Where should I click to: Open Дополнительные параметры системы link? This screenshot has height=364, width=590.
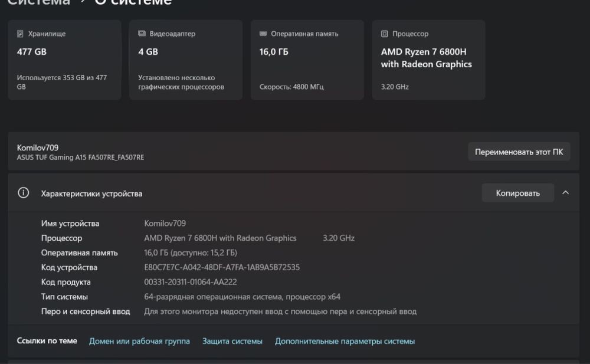tap(345, 341)
